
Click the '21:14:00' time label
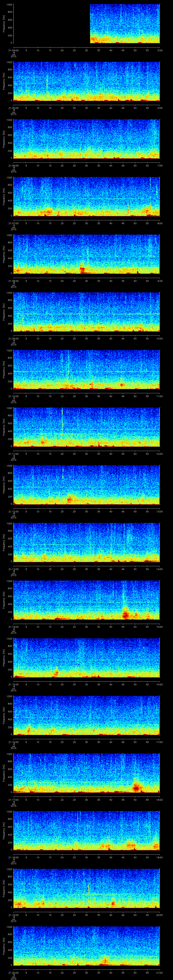click(x=13, y=627)
